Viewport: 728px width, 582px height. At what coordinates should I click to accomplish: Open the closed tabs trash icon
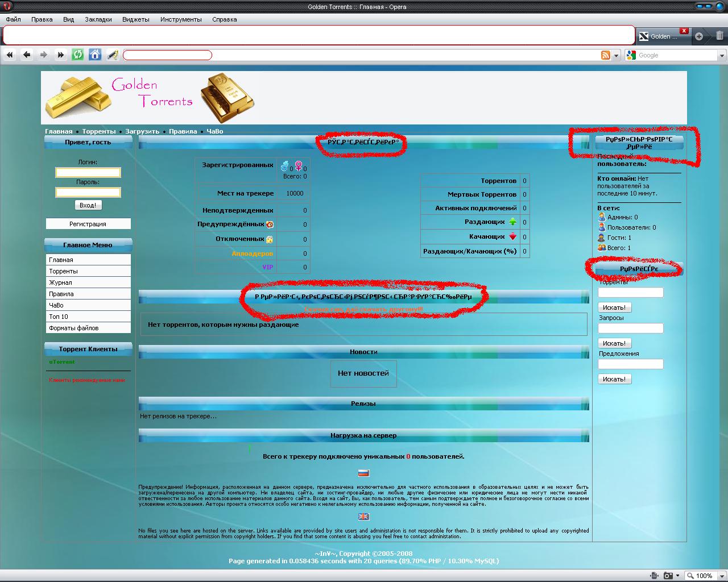point(719,36)
